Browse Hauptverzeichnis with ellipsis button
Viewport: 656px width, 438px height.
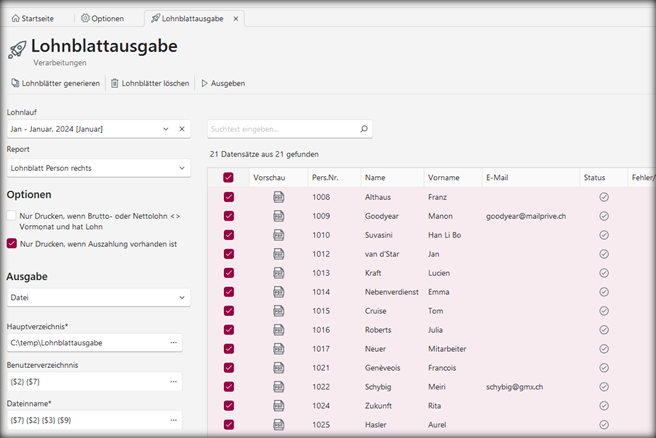click(174, 343)
